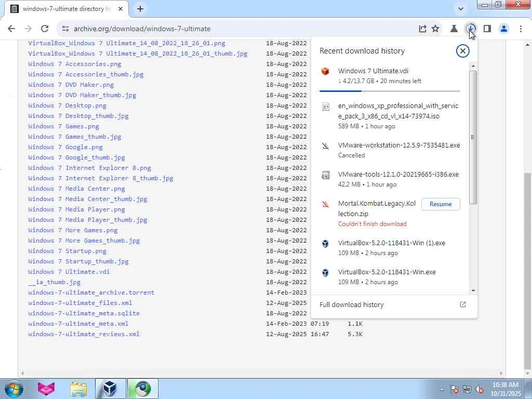Open Windows 7 DVD Maker_thumb.jpg link
The height and width of the screenshot is (399, 532).
click(82, 96)
